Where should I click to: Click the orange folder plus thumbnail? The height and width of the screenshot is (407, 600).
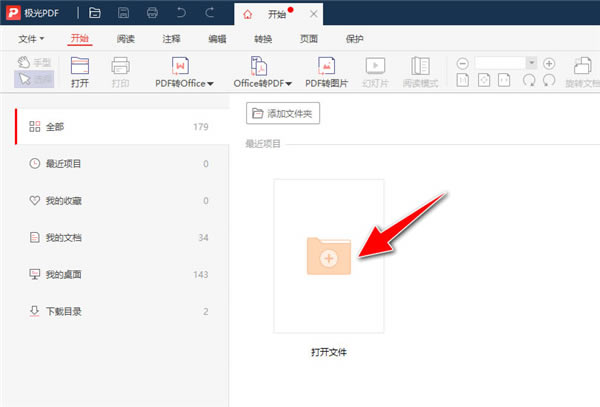pyautogui.click(x=329, y=256)
